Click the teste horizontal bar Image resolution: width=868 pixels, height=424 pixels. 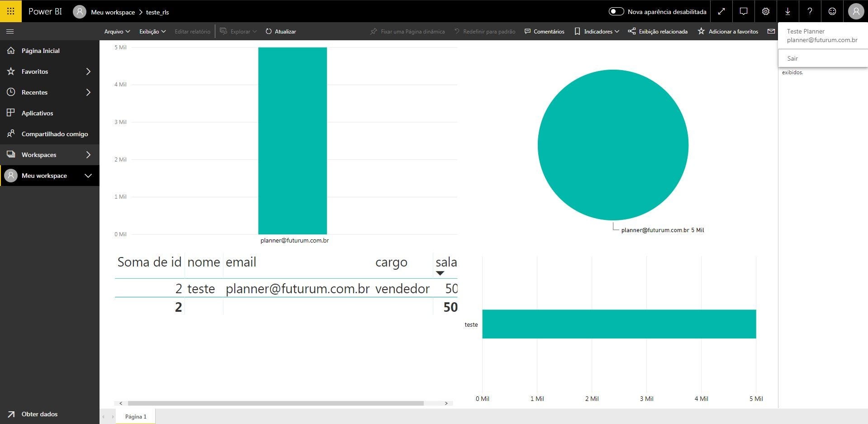pos(619,324)
